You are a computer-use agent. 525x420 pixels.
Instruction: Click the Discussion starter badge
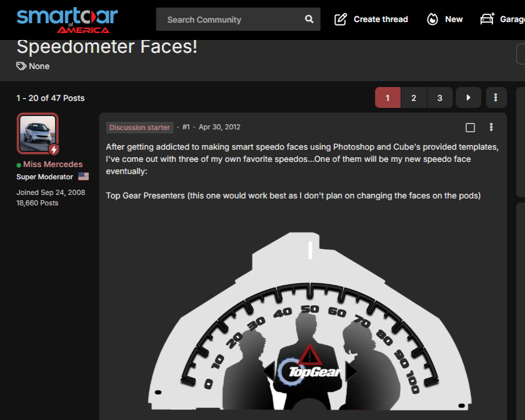click(139, 128)
